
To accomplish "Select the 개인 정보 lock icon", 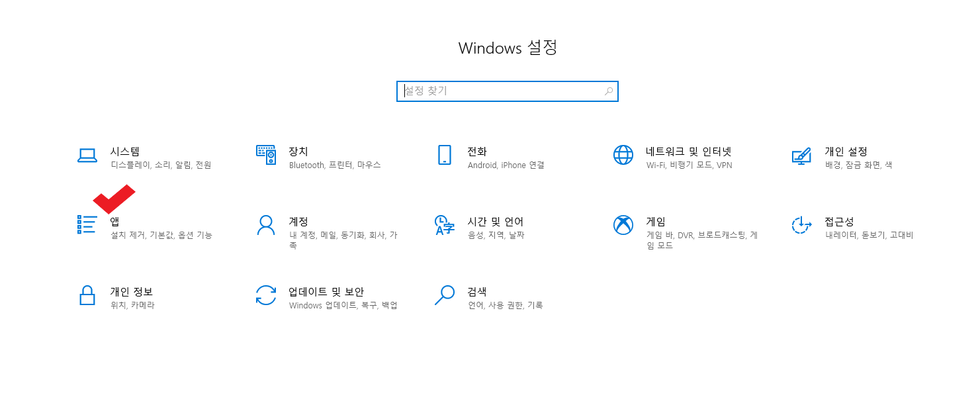I will [x=87, y=295].
